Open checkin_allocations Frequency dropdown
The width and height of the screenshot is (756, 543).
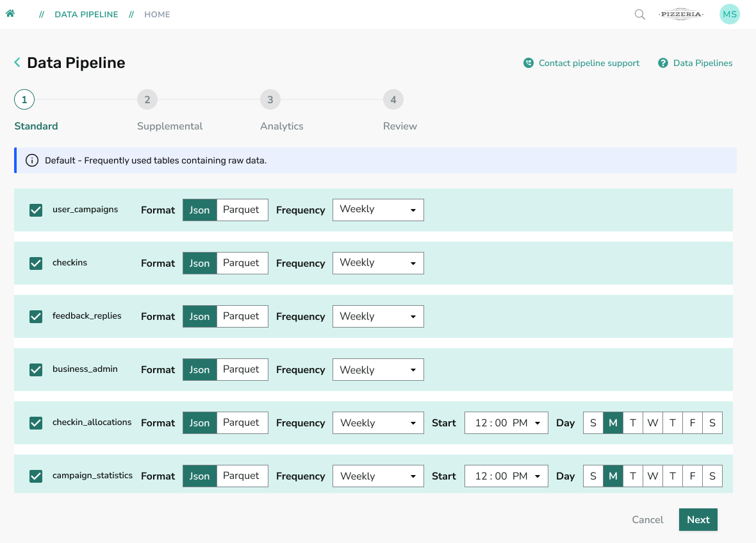378,422
